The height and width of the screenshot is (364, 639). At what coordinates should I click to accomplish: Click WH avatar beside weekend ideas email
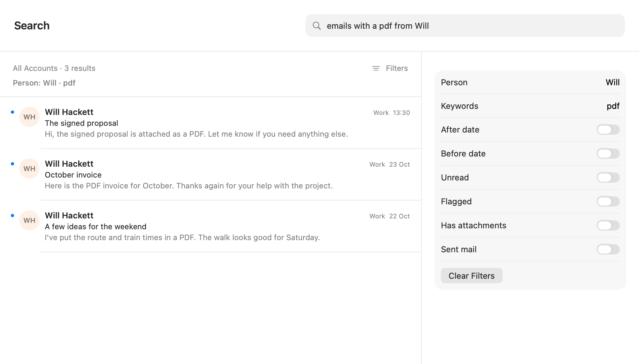coord(29,220)
